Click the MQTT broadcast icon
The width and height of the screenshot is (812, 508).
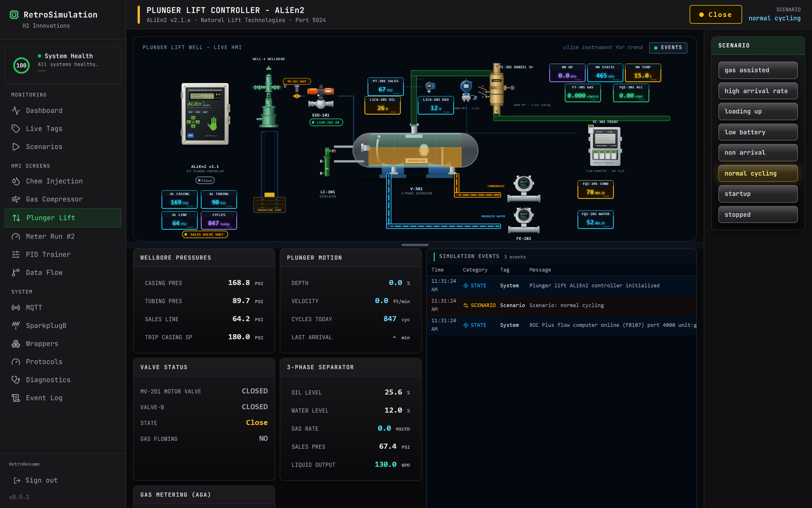click(16, 307)
